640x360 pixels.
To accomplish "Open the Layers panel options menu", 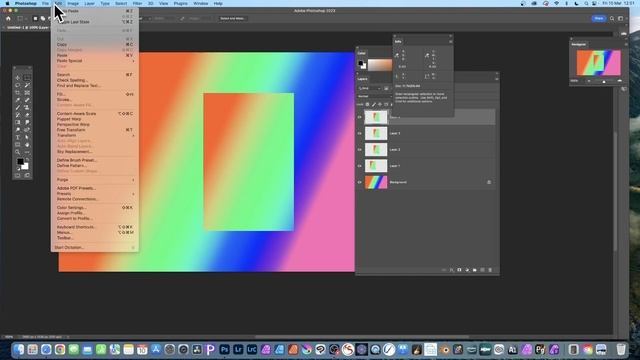I will (496, 79).
